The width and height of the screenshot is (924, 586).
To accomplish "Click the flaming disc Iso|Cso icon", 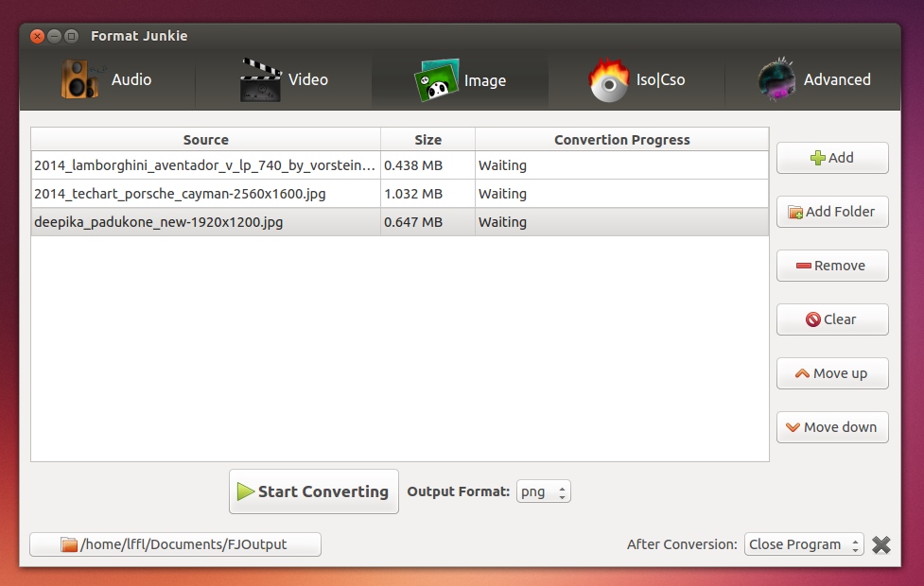I will (609, 79).
